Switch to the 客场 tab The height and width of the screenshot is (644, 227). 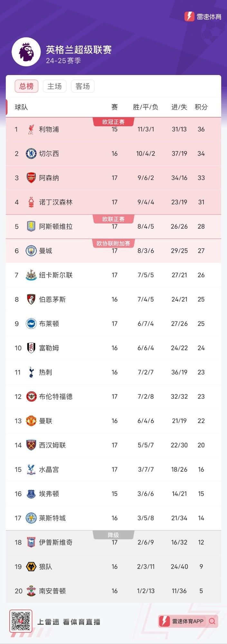82,86
